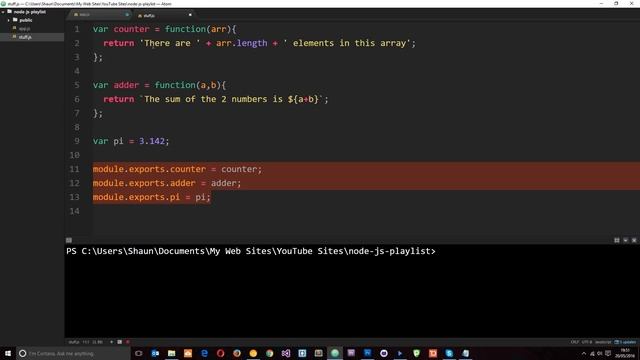Click the public folder icon in tree
The image size is (640, 360).
[15, 20]
